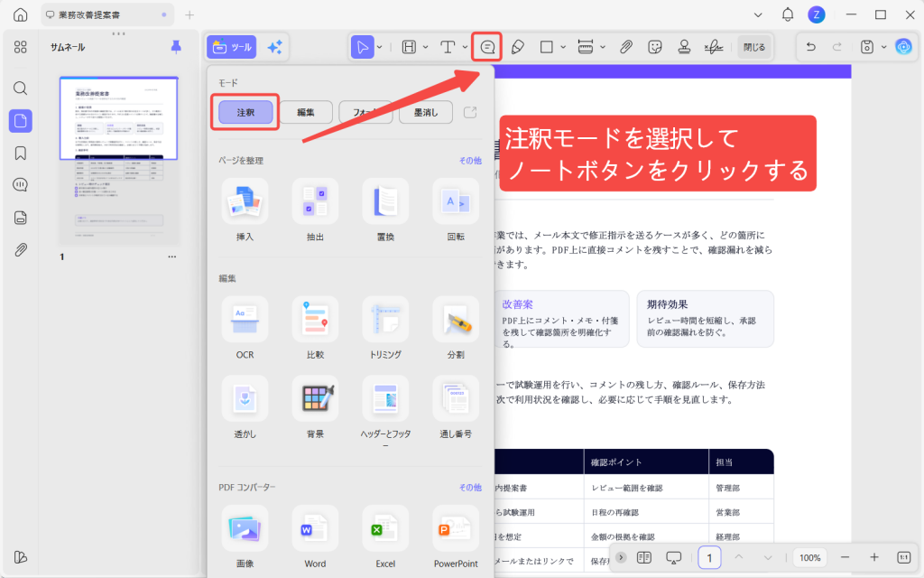924x578 pixels.
Task: Open the 通し番号 numbering tool
Action: (456, 407)
